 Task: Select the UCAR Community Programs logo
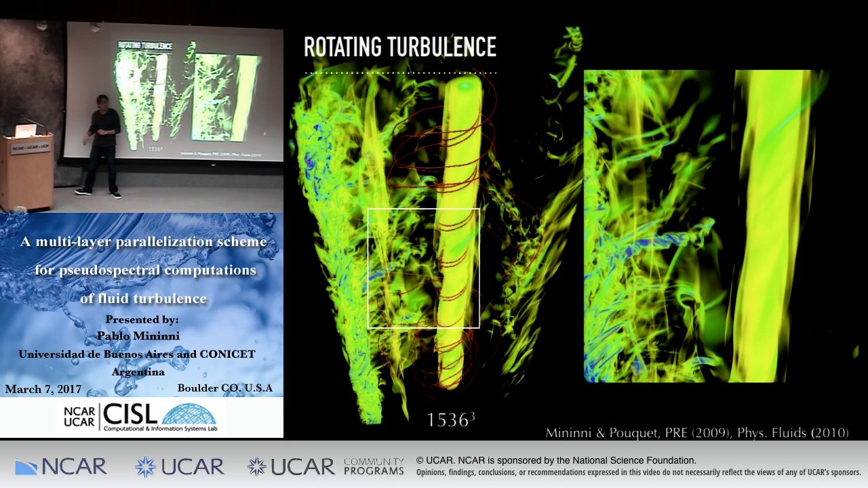[325, 466]
